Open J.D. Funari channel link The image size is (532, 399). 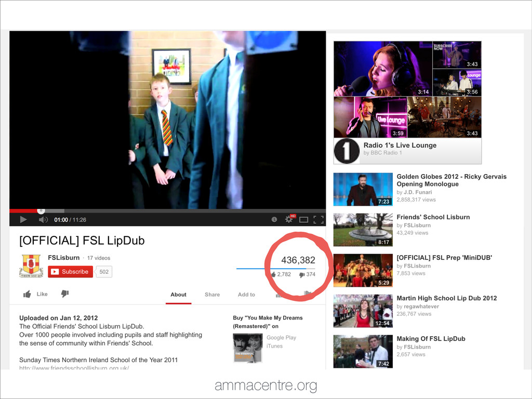click(x=418, y=192)
